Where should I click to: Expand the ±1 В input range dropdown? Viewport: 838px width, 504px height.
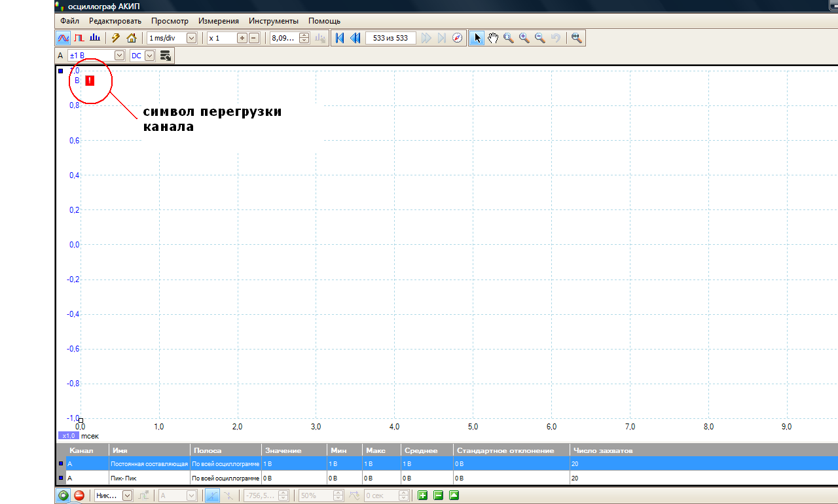119,56
